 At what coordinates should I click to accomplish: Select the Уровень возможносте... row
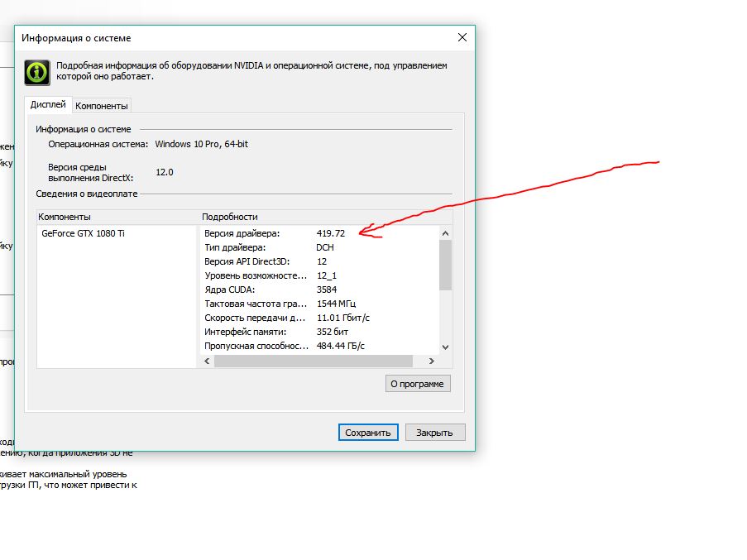319,275
